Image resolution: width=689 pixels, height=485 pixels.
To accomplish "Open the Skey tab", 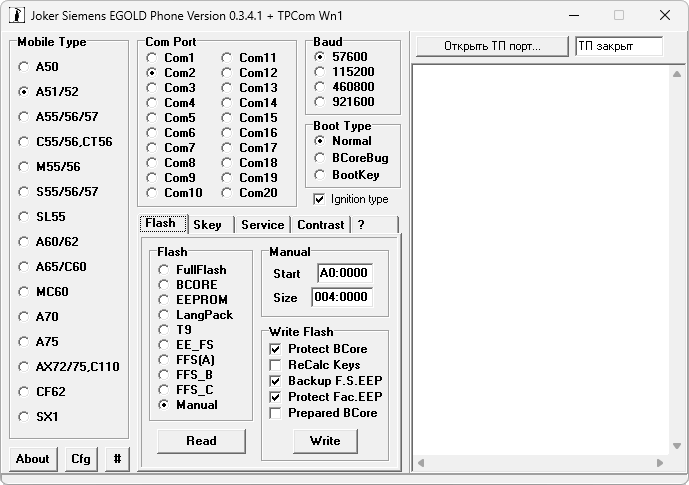I will (x=211, y=225).
